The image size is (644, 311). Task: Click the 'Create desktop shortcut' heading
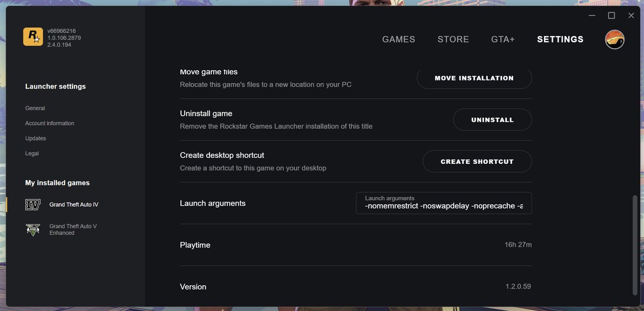(222, 155)
